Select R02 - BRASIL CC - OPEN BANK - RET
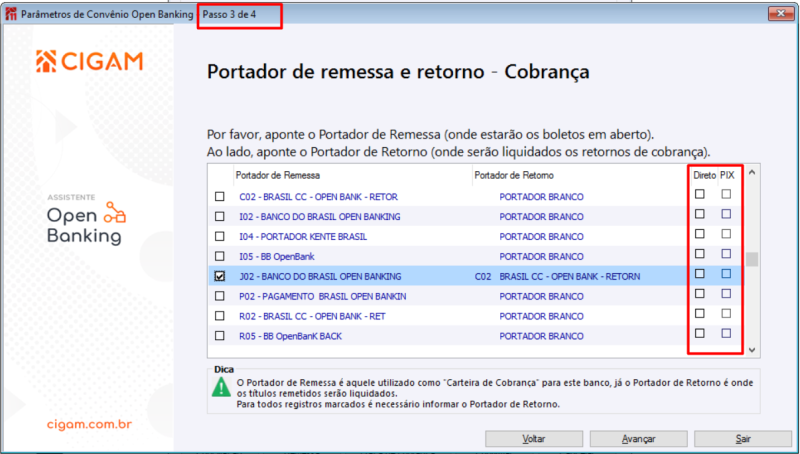This screenshot has width=800, height=454. coord(312,316)
